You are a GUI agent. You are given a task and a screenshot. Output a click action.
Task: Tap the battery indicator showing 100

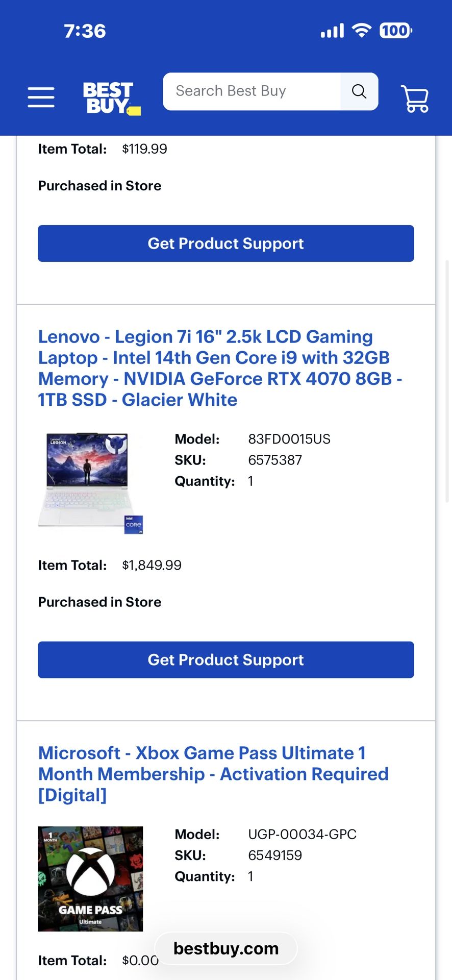click(395, 31)
